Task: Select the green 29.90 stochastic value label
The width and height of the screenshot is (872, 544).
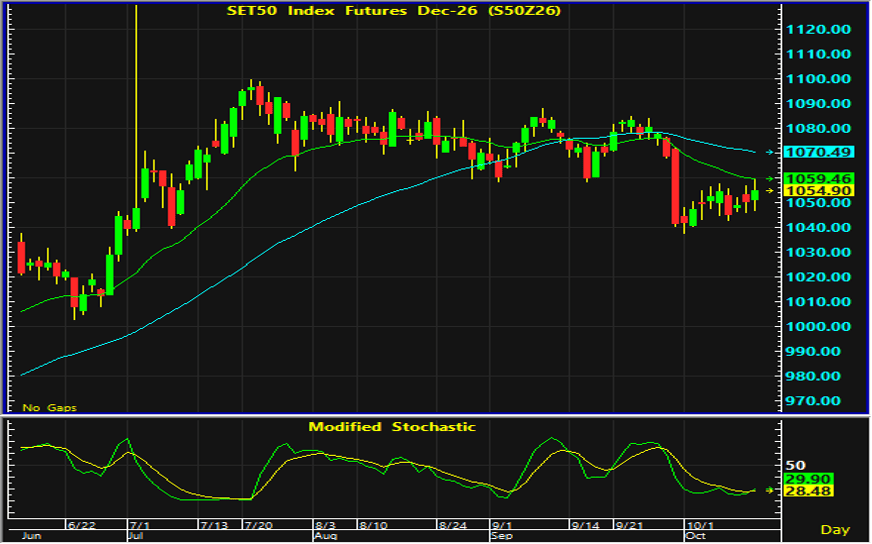Action: pos(808,479)
